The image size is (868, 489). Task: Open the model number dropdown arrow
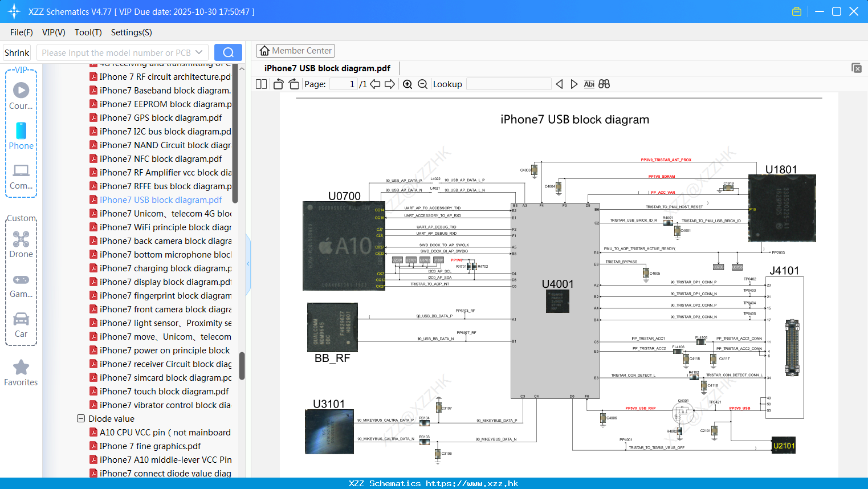coord(199,52)
